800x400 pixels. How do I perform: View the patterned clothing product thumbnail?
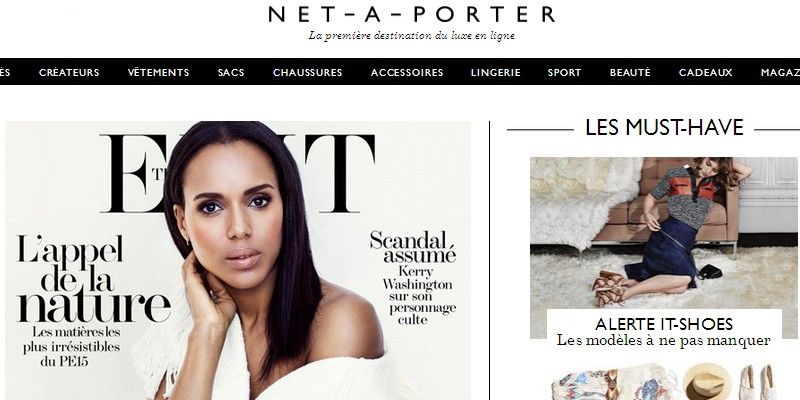click(615, 383)
